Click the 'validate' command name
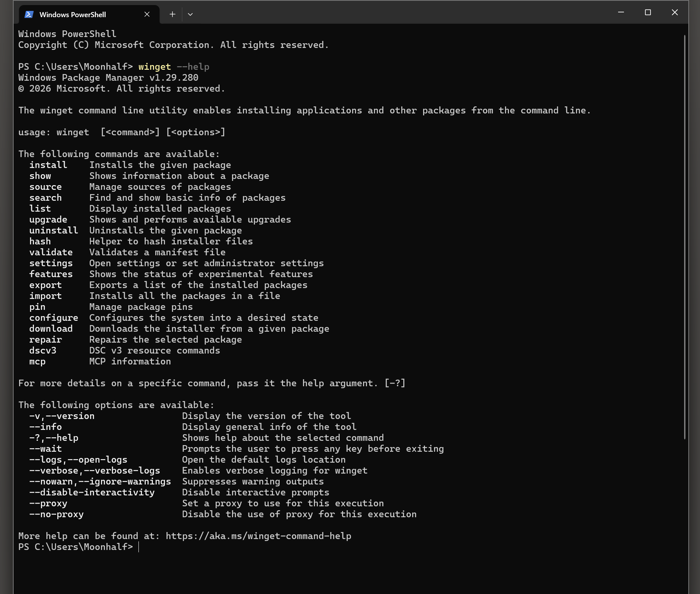The image size is (700, 594). [51, 252]
